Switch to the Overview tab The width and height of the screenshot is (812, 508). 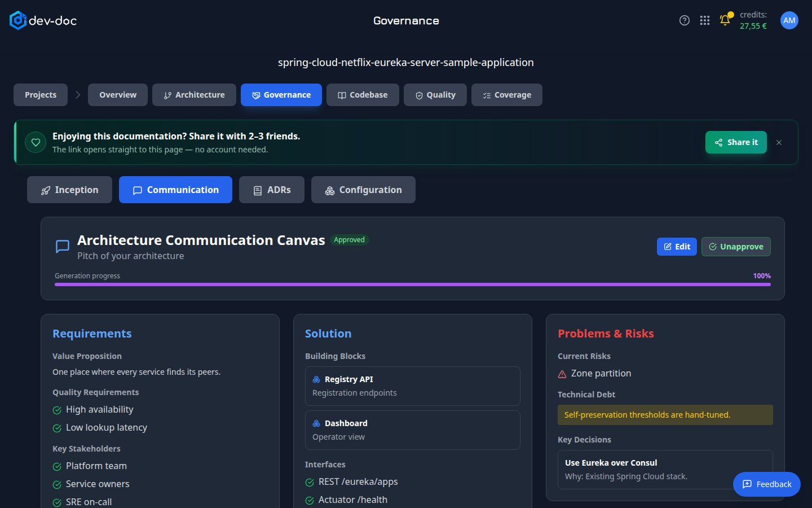point(118,95)
